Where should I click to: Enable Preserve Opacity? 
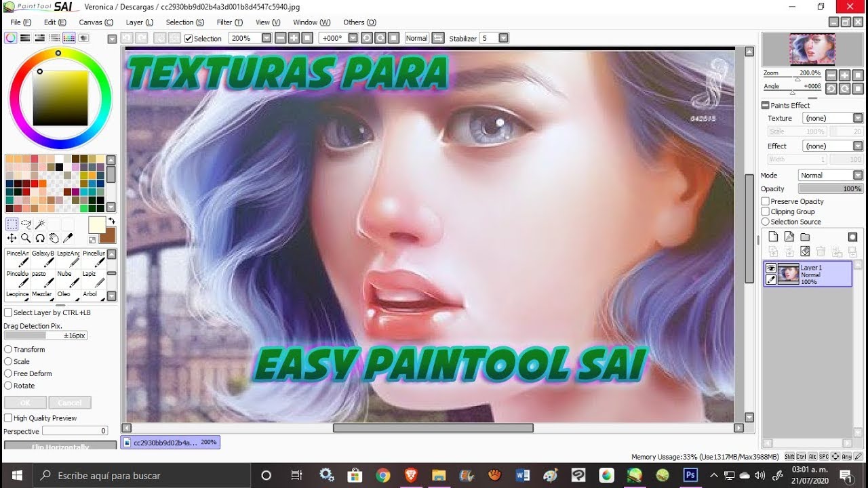click(x=766, y=201)
